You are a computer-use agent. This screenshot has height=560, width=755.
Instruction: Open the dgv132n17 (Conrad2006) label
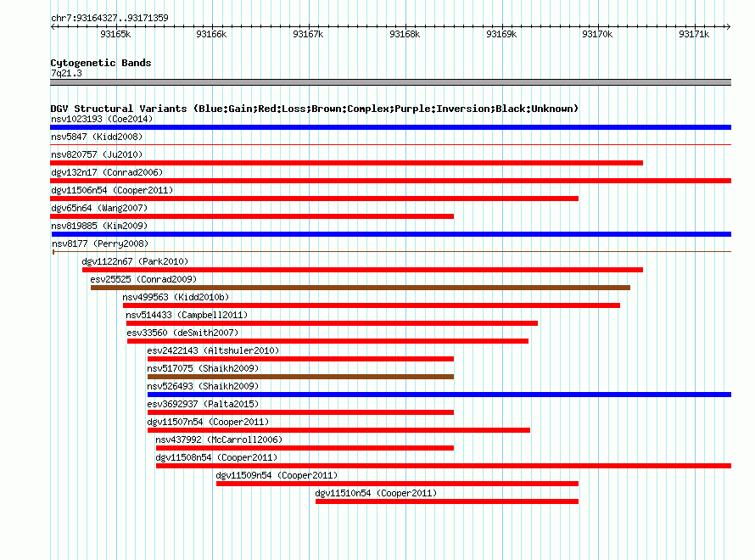tap(107, 172)
